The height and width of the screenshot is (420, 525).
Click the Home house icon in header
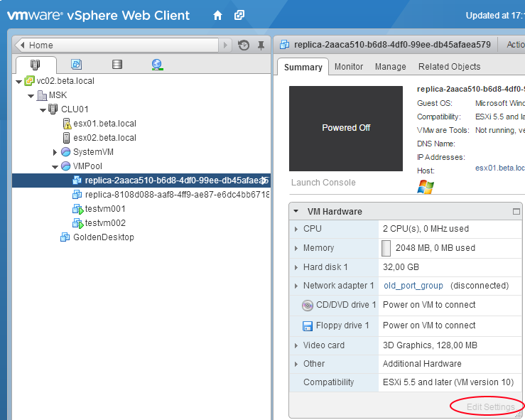(217, 16)
